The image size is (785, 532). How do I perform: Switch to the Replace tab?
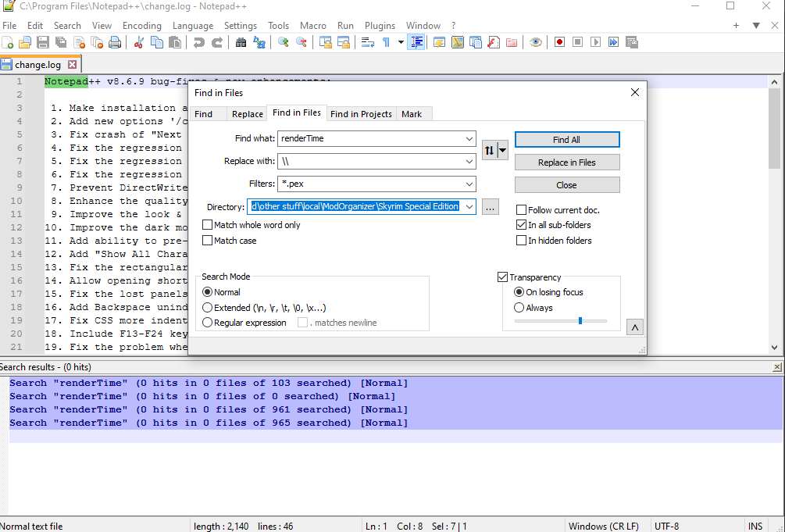248,114
